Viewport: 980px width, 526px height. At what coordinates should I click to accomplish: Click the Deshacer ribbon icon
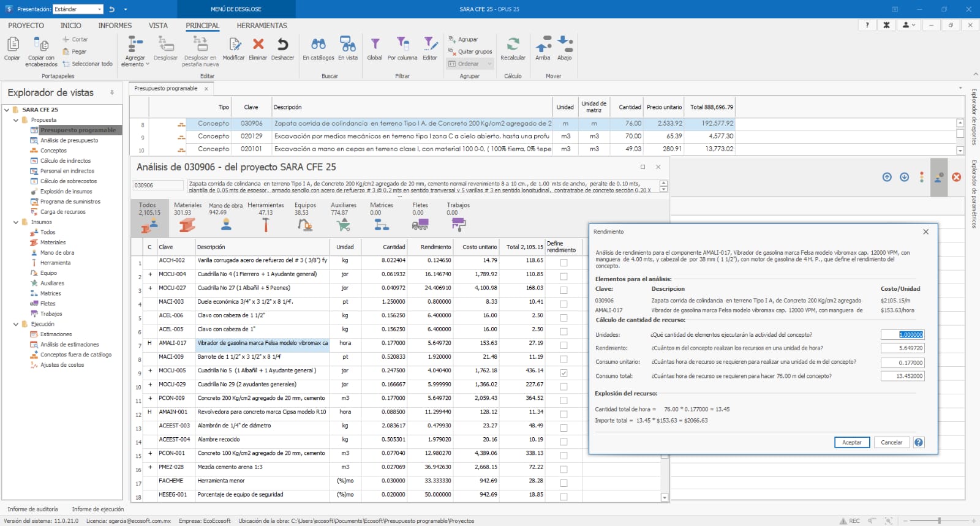click(282, 44)
